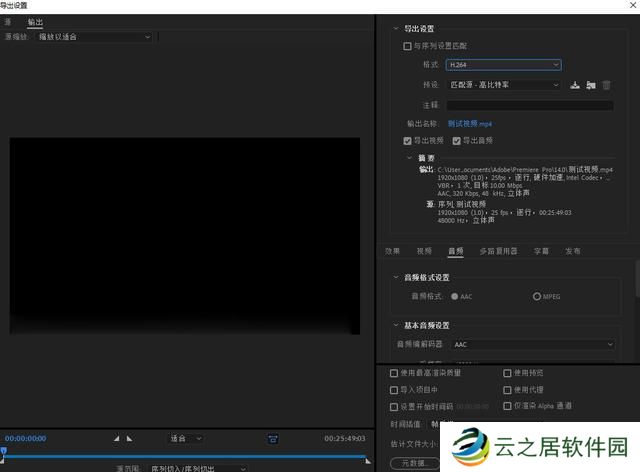
Task: Collapse the 摘要 summary section
Action: pos(409,157)
